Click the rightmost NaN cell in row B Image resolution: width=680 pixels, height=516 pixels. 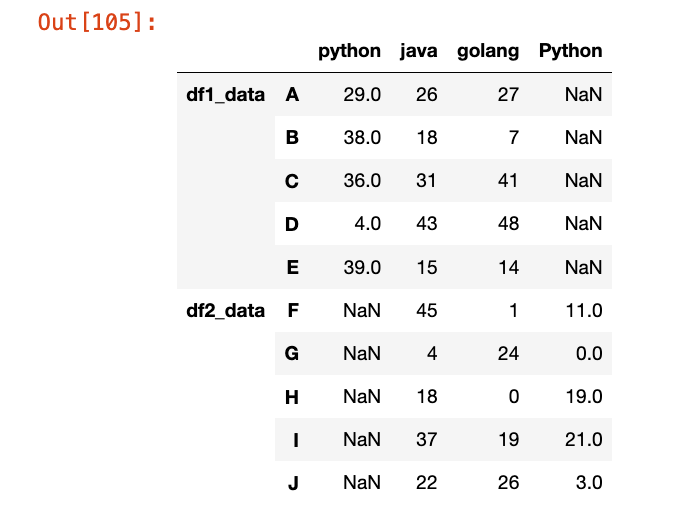582,138
